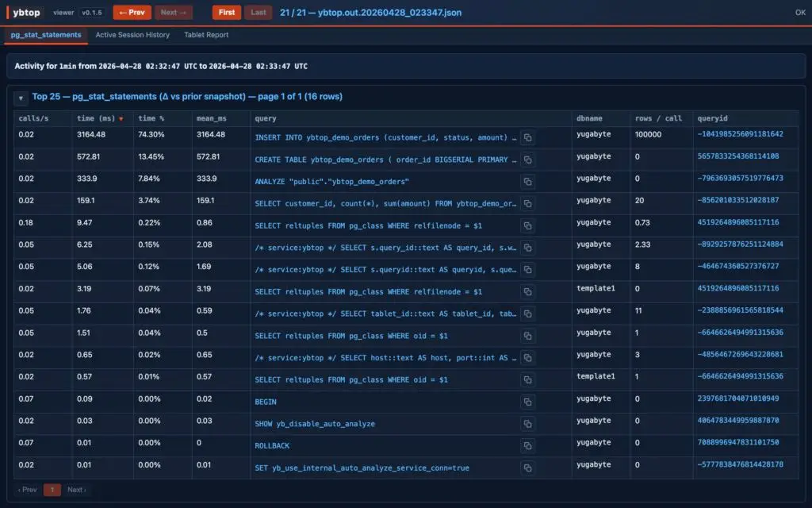The width and height of the screenshot is (812, 508).
Task: Click the Last snapshot button
Action: point(258,13)
